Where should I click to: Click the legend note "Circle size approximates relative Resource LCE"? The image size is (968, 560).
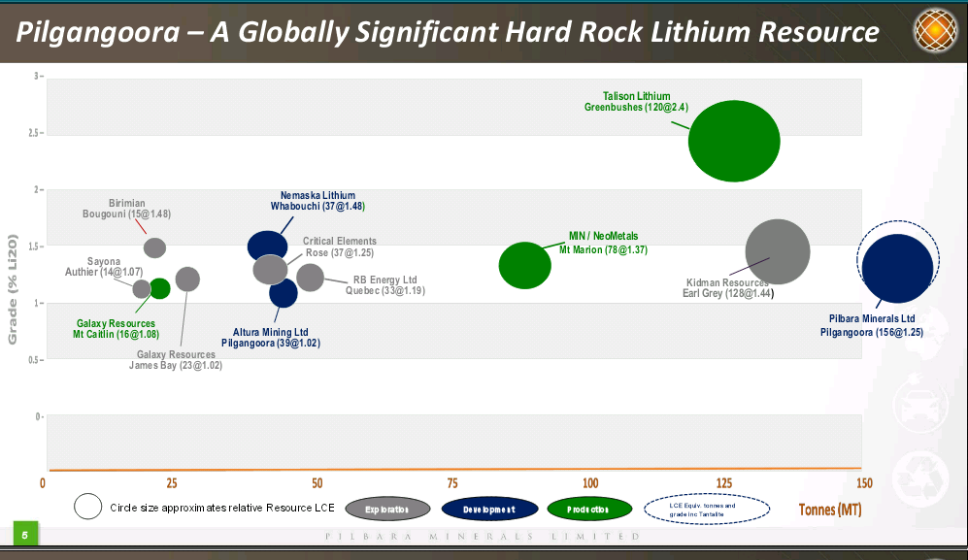coord(222,509)
